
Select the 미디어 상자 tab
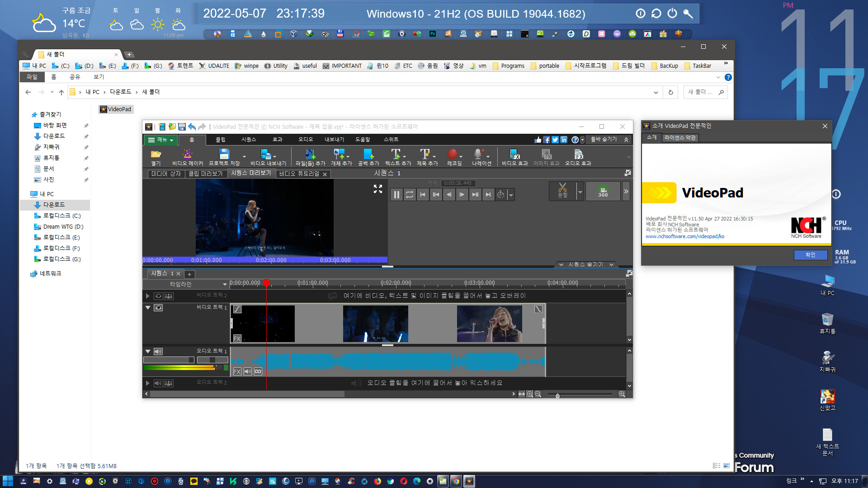coord(166,174)
